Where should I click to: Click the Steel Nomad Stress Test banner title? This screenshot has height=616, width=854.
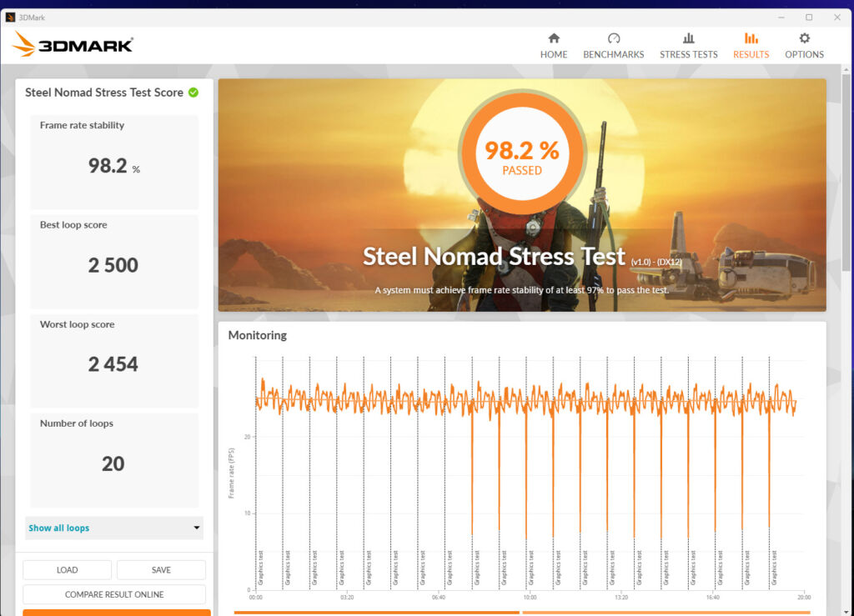[x=494, y=256]
